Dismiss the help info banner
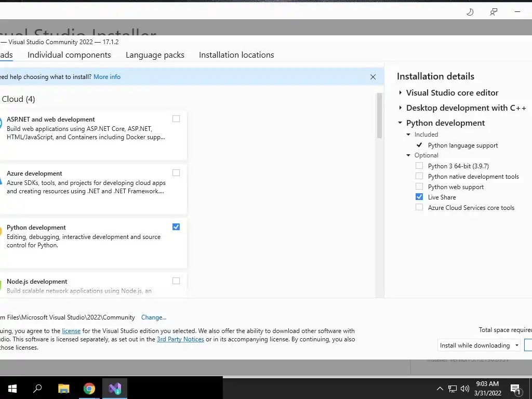The height and width of the screenshot is (399, 532). click(373, 77)
